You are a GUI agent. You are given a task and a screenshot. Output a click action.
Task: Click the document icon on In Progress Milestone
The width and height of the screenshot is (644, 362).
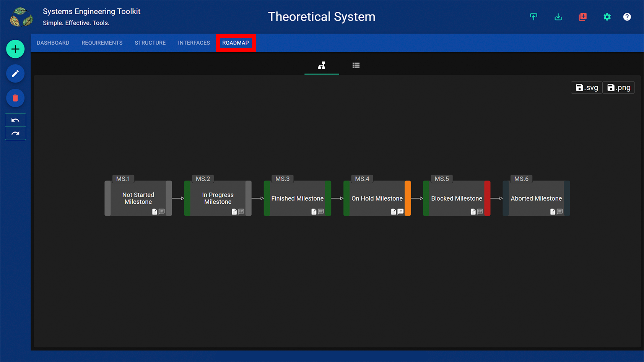coord(234,211)
